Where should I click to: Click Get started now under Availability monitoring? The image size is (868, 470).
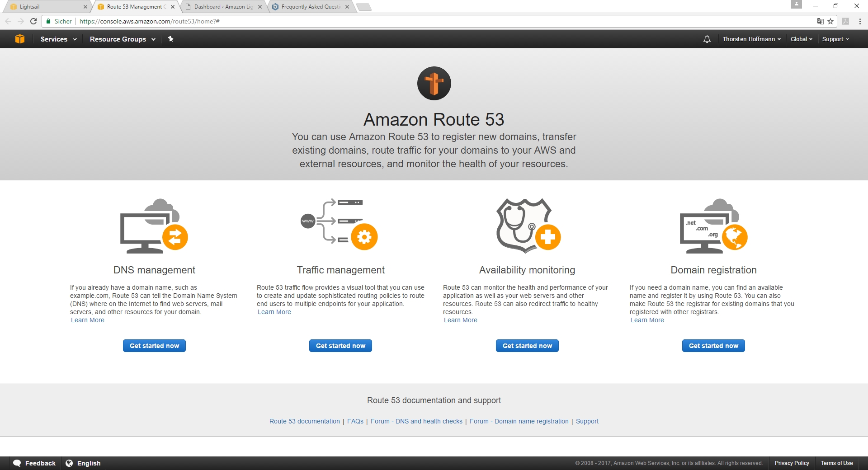pyautogui.click(x=527, y=346)
